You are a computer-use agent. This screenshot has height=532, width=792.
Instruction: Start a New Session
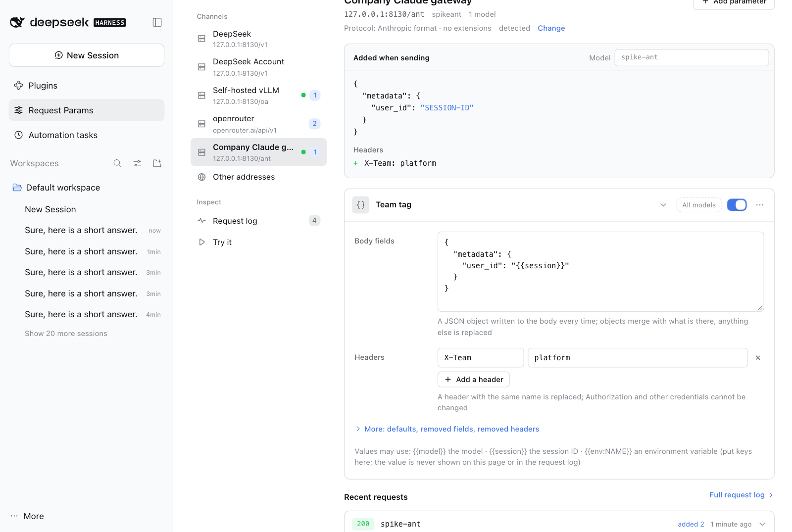pyautogui.click(x=87, y=55)
